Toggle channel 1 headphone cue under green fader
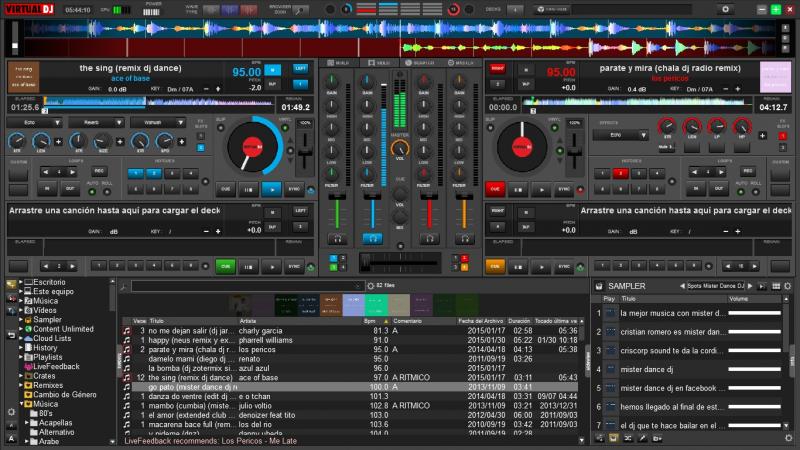 coord(337,238)
